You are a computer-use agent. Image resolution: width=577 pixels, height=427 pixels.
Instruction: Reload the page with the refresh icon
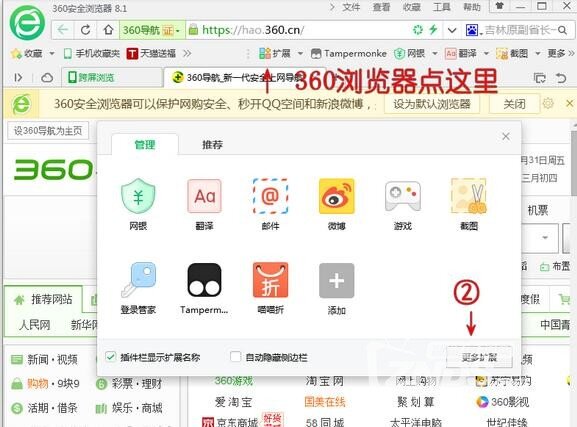[85, 30]
